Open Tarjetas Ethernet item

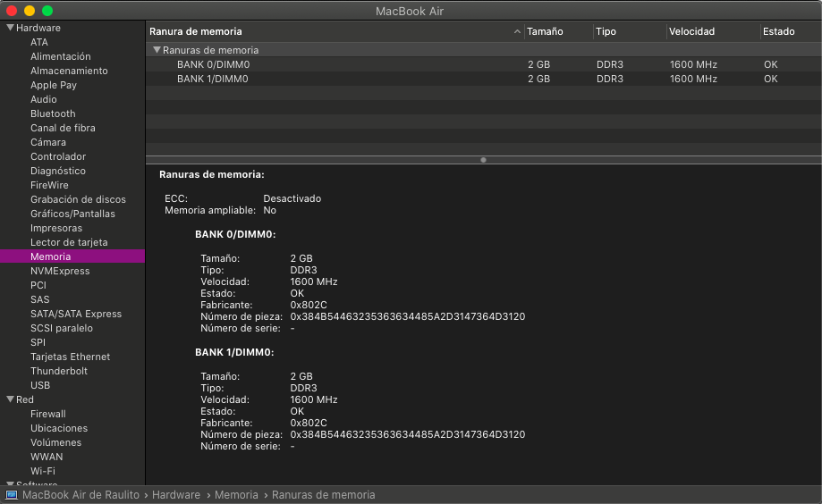(x=70, y=357)
